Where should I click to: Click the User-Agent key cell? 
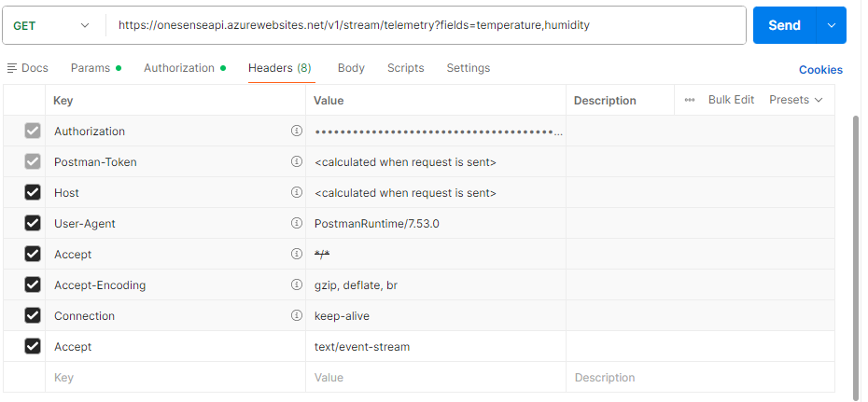[175, 224]
